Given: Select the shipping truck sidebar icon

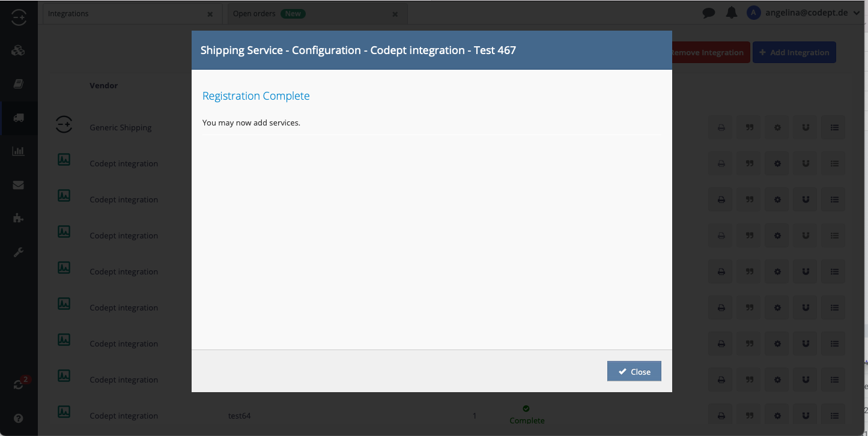Looking at the screenshot, I should 18,118.
